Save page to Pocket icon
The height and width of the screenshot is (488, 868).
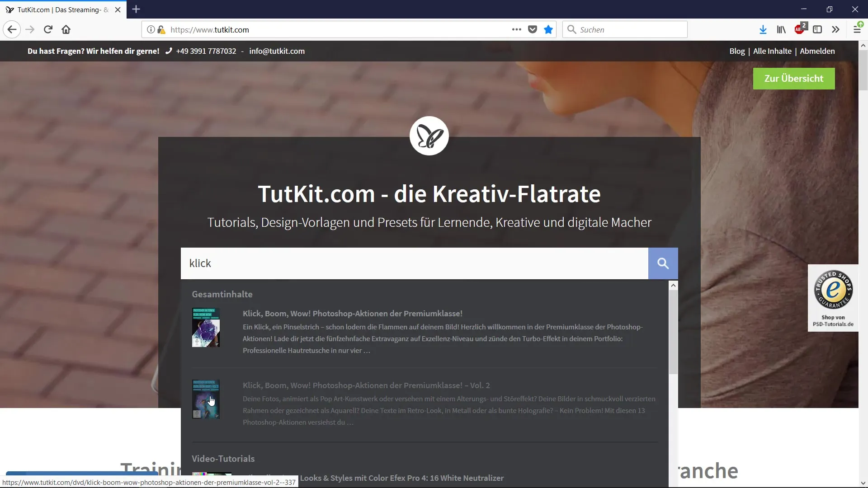coord(533,30)
